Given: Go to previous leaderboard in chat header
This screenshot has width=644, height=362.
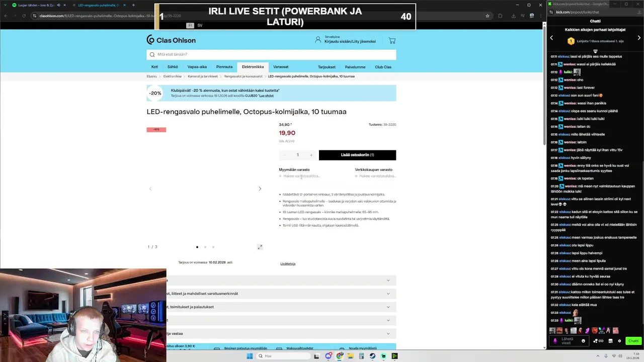Looking at the screenshot, I should 551,38.
